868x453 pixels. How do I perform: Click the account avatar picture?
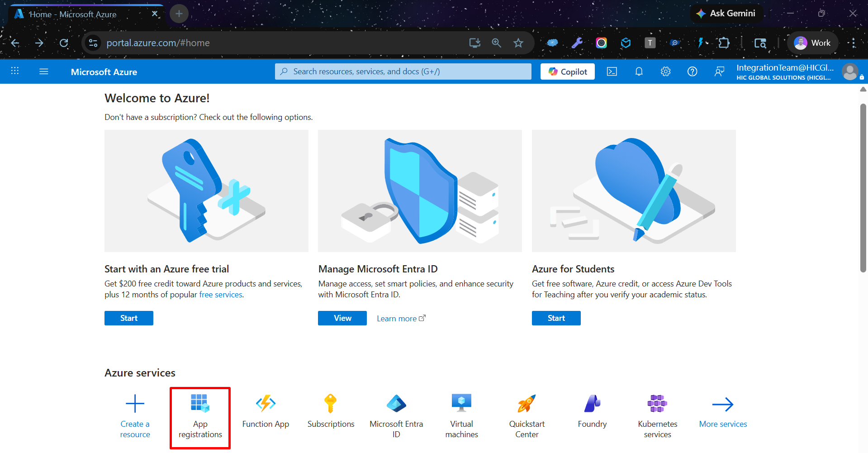click(x=850, y=72)
